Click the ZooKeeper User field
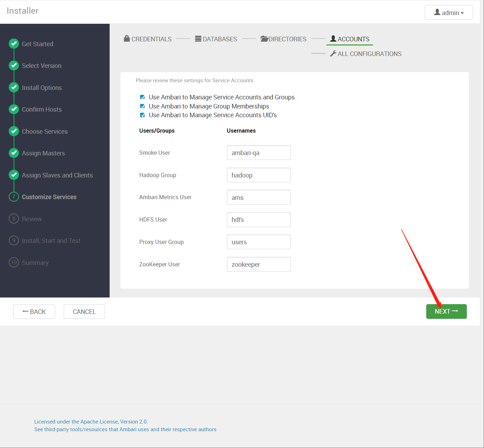The image size is (484, 448). coord(259,264)
